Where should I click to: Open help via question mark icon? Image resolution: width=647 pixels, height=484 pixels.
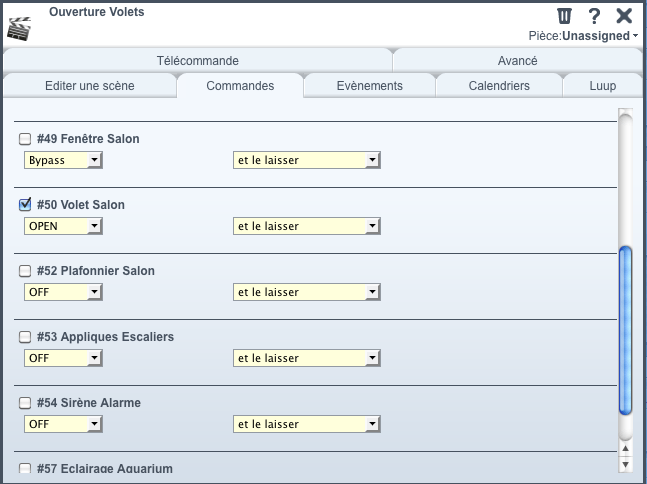(594, 16)
